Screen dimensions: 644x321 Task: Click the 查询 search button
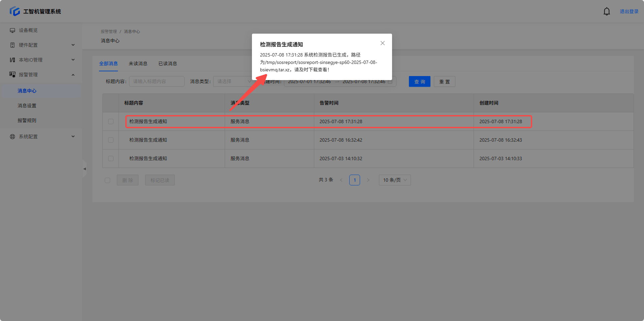point(419,81)
